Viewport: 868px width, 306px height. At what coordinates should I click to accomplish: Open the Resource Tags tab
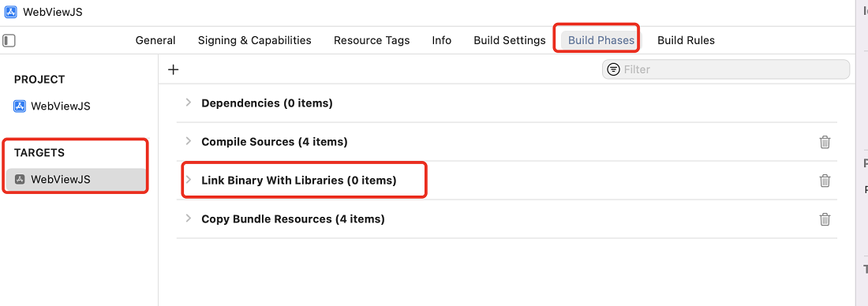click(x=372, y=40)
